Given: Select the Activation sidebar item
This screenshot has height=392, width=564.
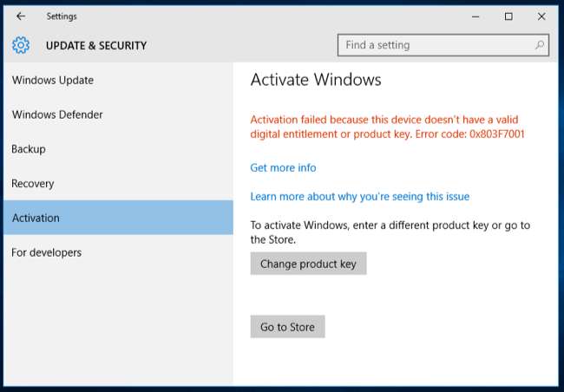Looking at the screenshot, I should click(36, 218).
